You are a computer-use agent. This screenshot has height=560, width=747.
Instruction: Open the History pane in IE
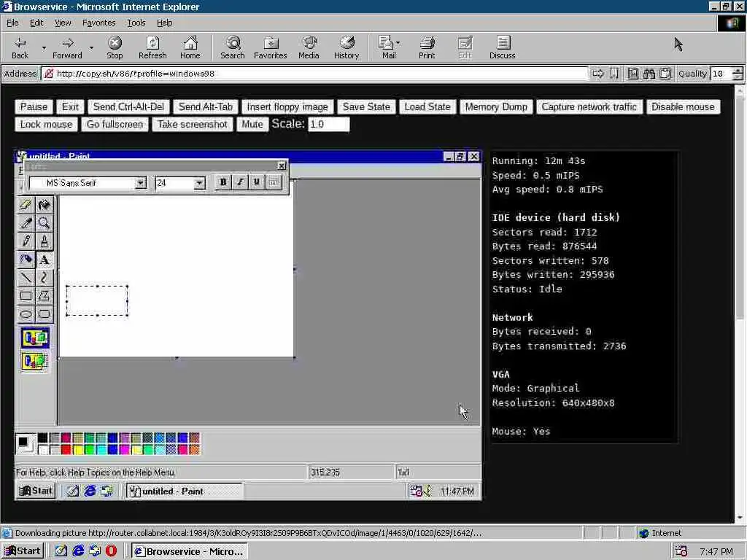click(347, 47)
